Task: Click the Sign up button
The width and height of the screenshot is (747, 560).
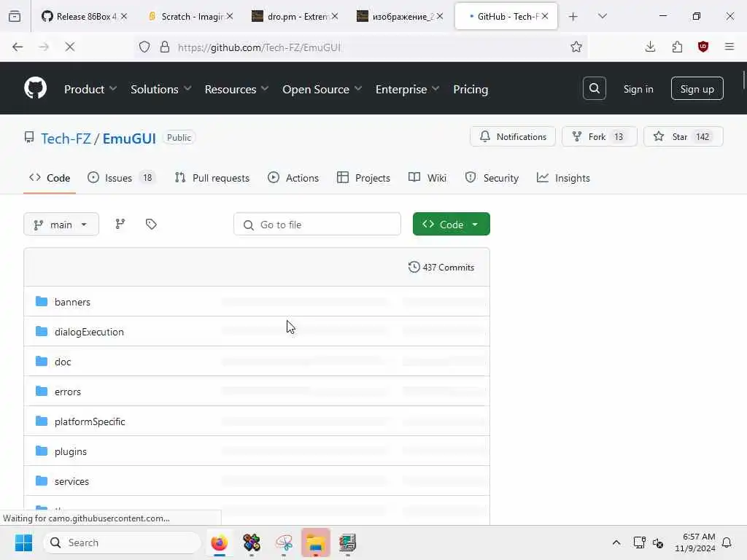Action: (697, 88)
